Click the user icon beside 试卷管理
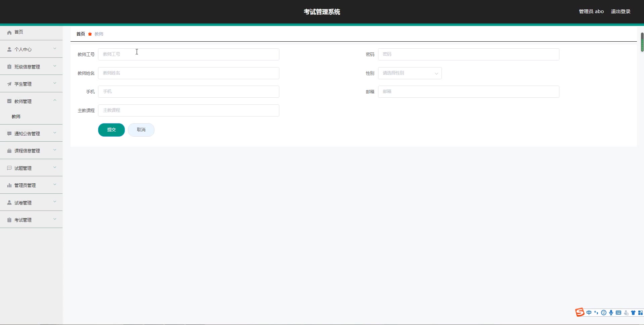Viewport: 644px width, 325px height. 9,202
